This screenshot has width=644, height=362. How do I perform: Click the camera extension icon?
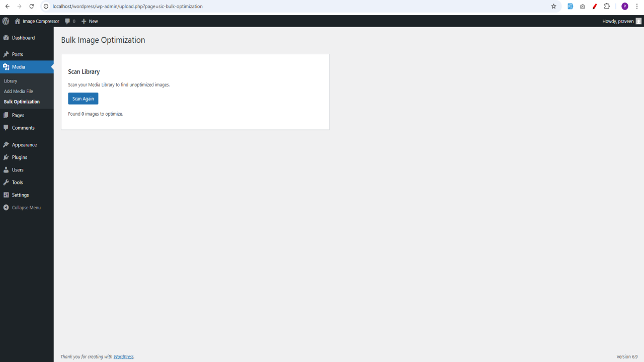tap(583, 7)
